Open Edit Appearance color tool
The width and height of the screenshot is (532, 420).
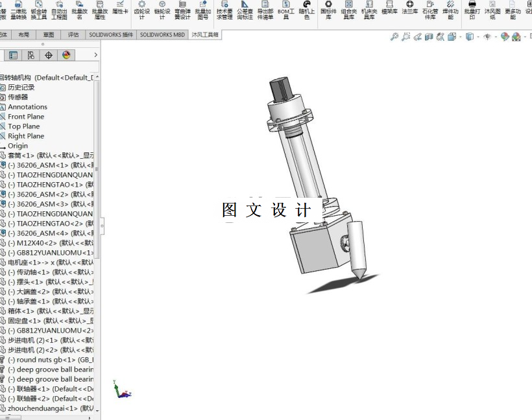[x=504, y=37]
